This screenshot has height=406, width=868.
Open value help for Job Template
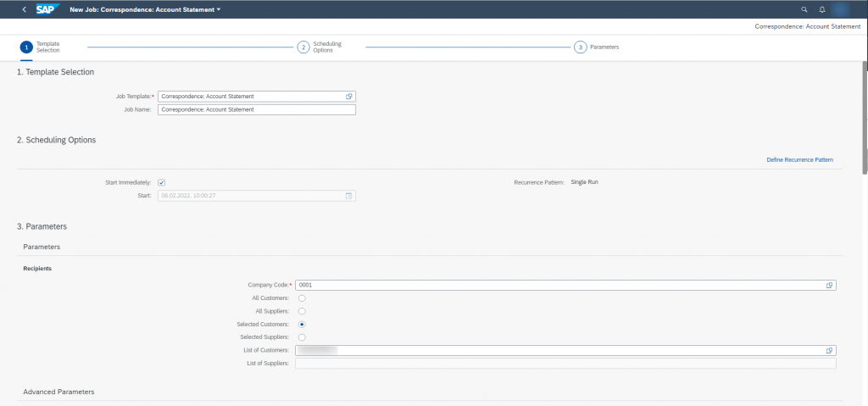(x=349, y=97)
